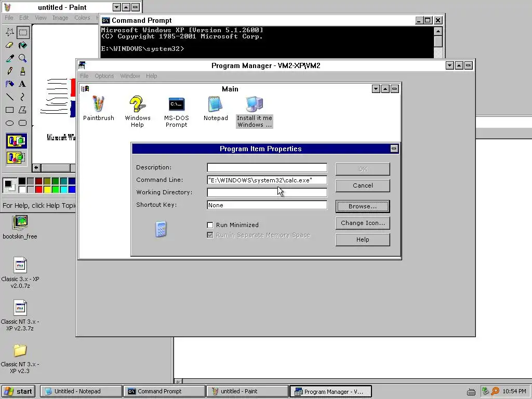Select the rectangular Select tool in Paint

(x=23, y=32)
